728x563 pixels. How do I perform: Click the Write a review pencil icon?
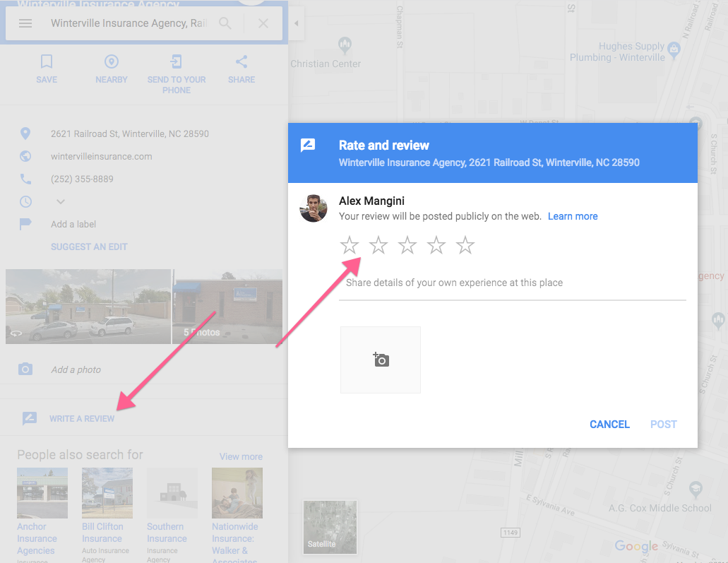(30, 418)
